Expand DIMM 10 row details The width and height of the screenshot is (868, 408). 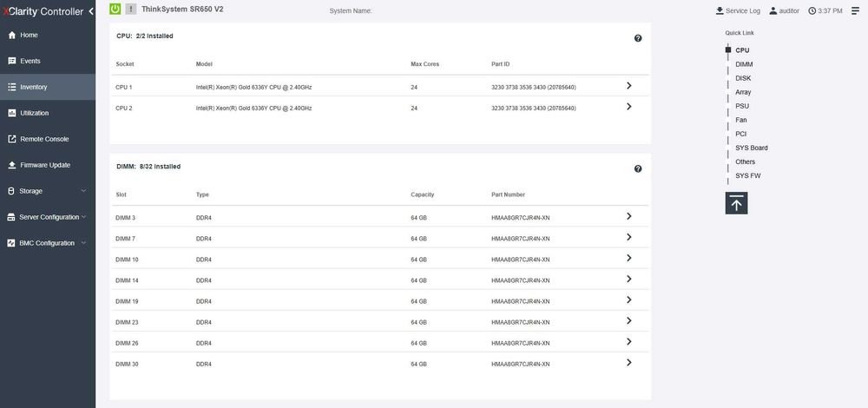(x=628, y=258)
